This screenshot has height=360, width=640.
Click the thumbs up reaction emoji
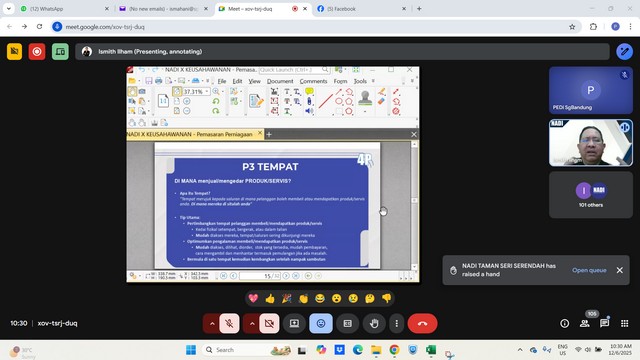pos(270,299)
